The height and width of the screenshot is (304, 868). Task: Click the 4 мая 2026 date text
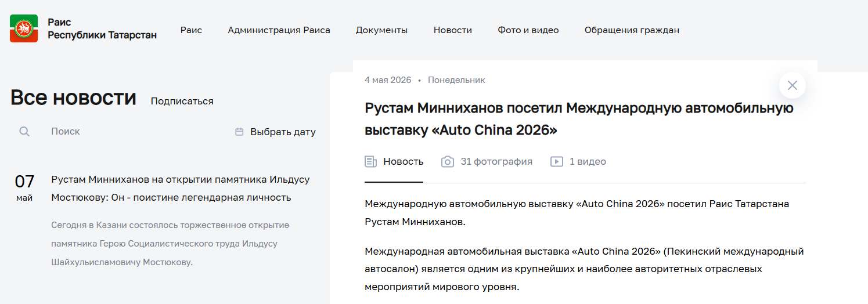[388, 80]
